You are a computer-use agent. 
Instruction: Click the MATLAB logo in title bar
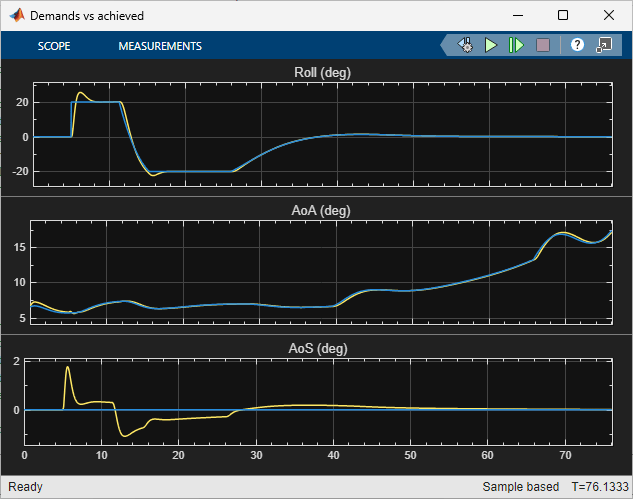point(16,16)
